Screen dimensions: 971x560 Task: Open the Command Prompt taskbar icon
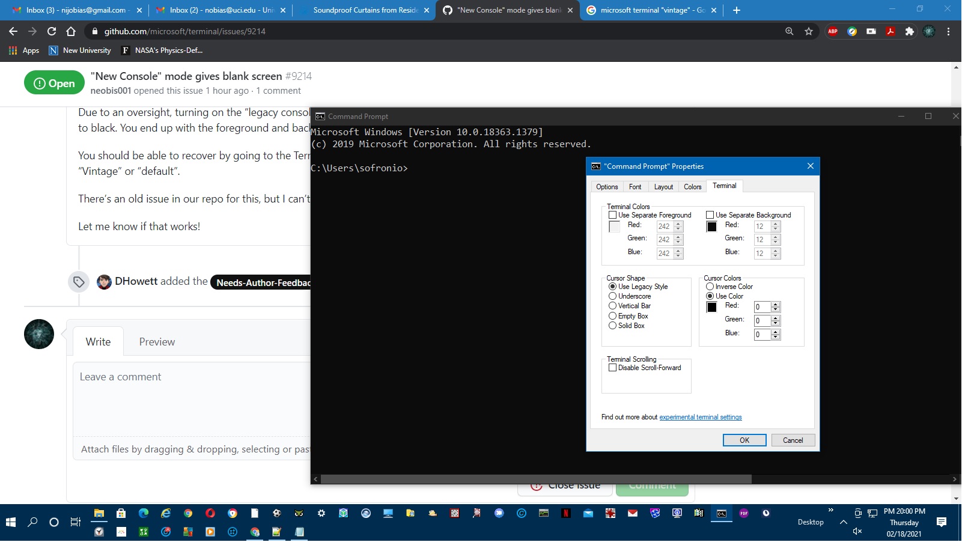(722, 513)
